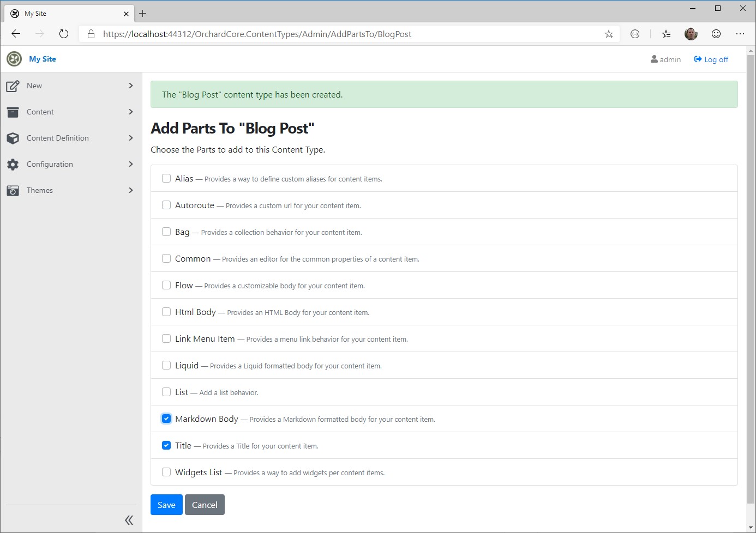
Task: Collapse the sidebar with the double-arrow control
Action: pos(129,520)
